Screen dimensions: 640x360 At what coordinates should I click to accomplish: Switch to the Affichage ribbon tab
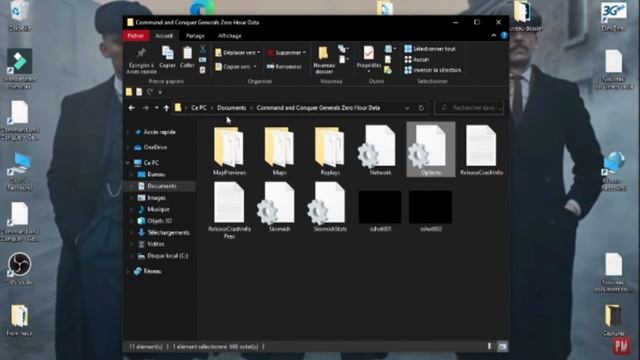pyautogui.click(x=229, y=36)
